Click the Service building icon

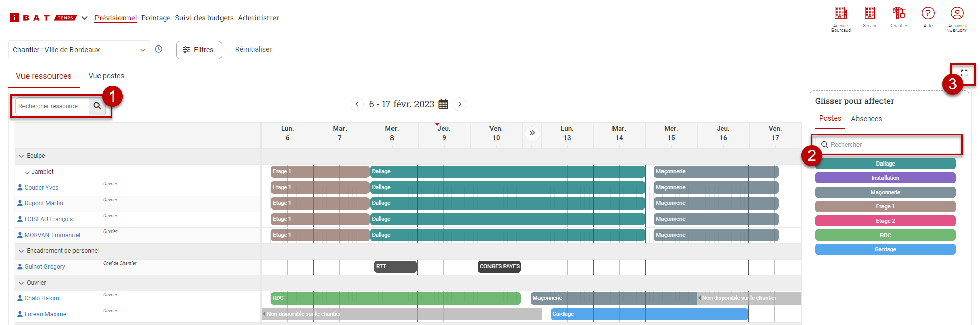coord(870,14)
